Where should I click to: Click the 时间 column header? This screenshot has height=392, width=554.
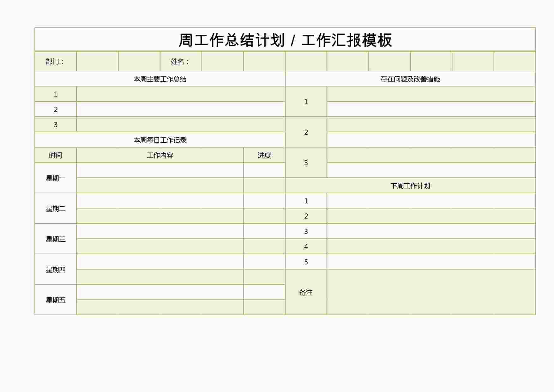tap(56, 155)
